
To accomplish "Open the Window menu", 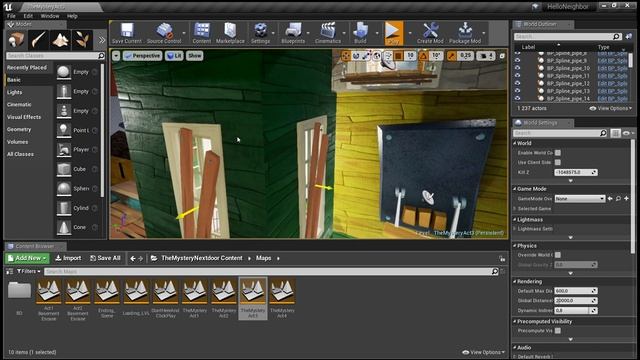I will click(x=50, y=16).
